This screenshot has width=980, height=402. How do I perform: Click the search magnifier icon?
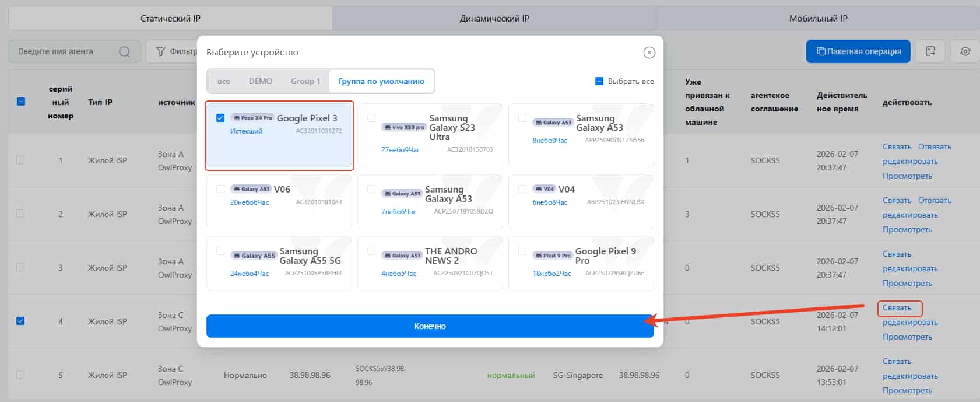click(x=124, y=51)
